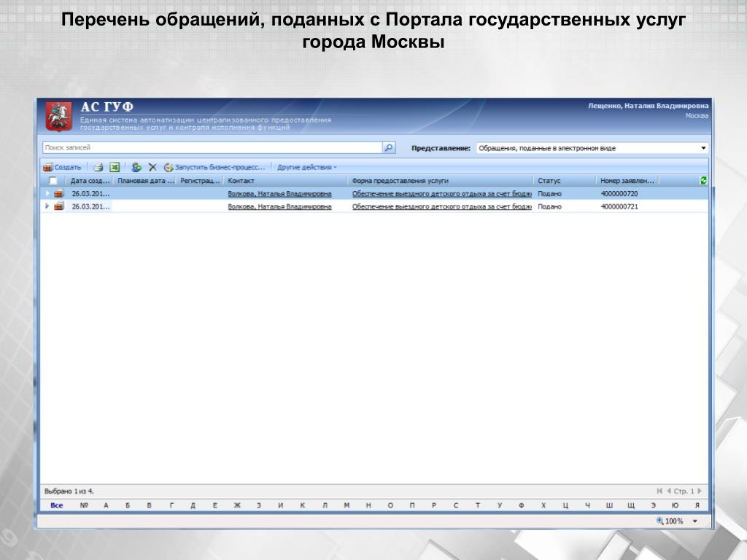The width and height of the screenshot is (747, 560).
Task: Click the green refresh icon in grid header
Action: [x=703, y=181]
